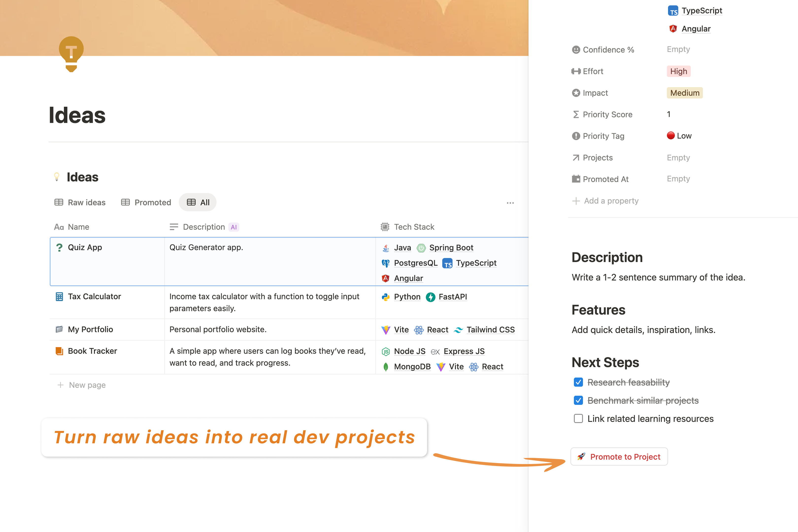
Task: Uncheck Research feasability checkbox
Action: click(x=579, y=382)
